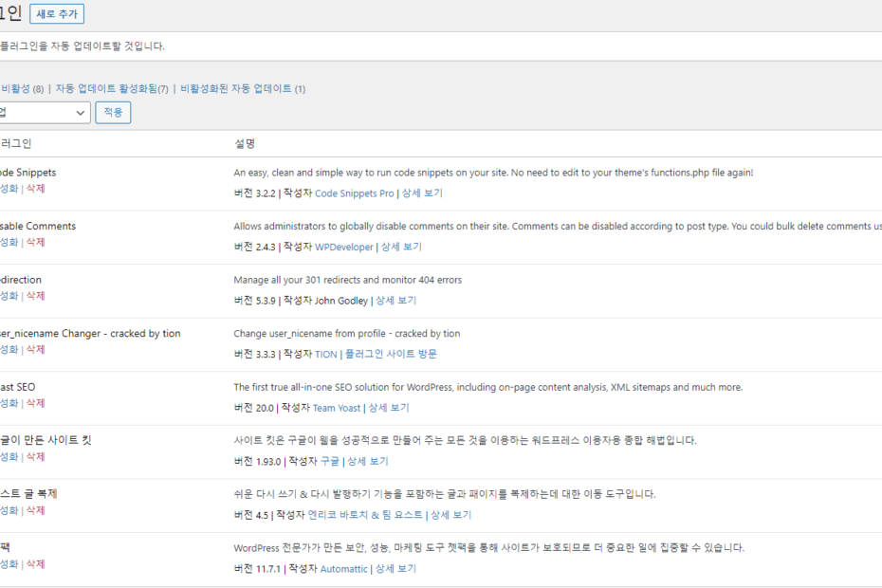This screenshot has width=882, height=588.
Task: Delete the user_nicename Changer plugin
Action: (35, 349)
